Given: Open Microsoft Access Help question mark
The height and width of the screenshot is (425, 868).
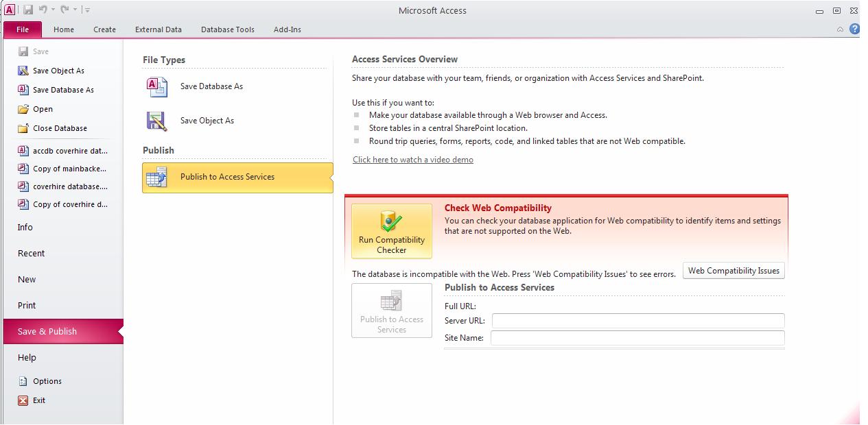Looking at the screenshot, I should (x=854, y=29).
